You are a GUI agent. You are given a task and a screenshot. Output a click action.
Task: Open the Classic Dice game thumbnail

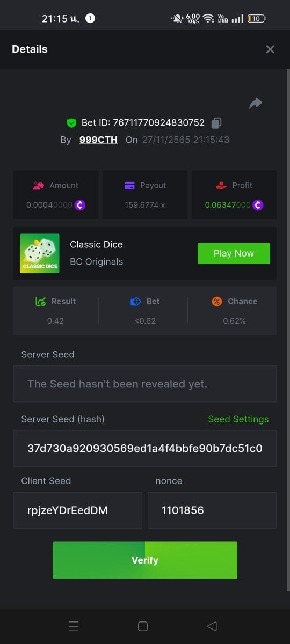click(x=40, y=253)
